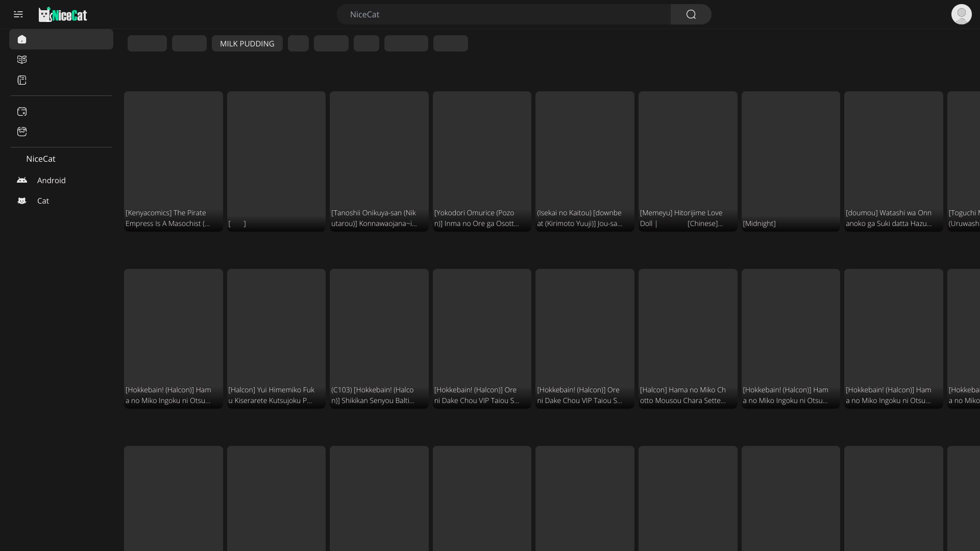Open the open-book icon in the sidebar
This screenshot has width=980, height=551.
tap(22, 60)
